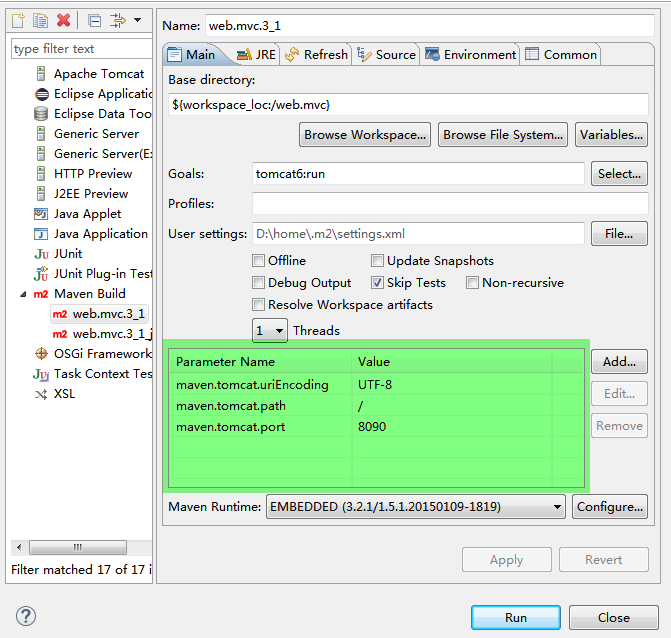
Task: Click in the type filter text field
Action: tap(81, 49)
